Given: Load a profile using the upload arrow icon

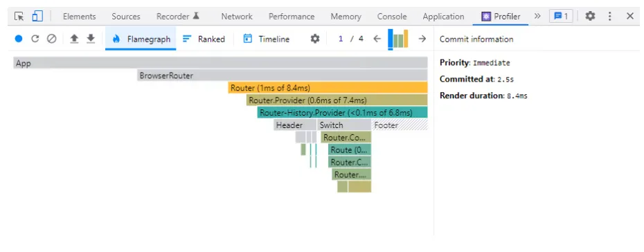Looking at the screenshot, I should click(x=74, y=39).
